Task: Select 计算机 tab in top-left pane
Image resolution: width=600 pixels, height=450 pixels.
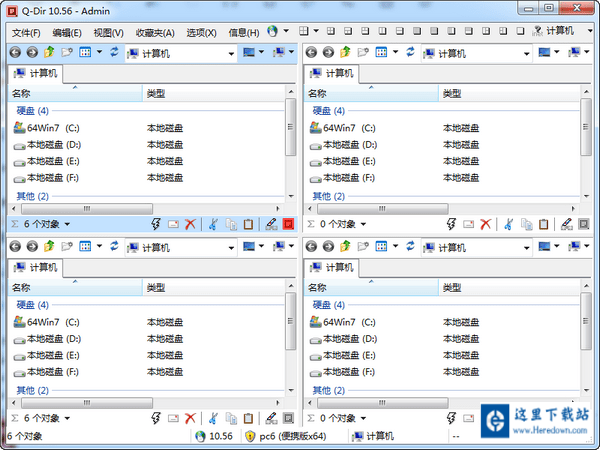Action: click(36, 73)
